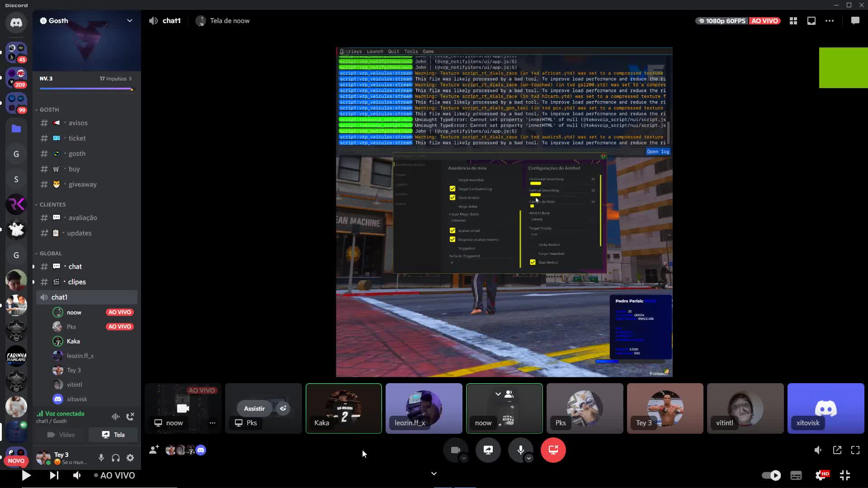Select the Tela tab in voice panel
Image resolution: width=868 pixels, height=488 pixels.
click(x=113, y=435)
